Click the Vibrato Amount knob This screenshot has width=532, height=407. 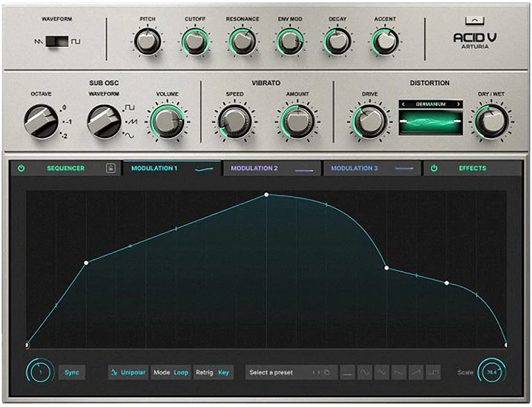(x=298, y=121)
